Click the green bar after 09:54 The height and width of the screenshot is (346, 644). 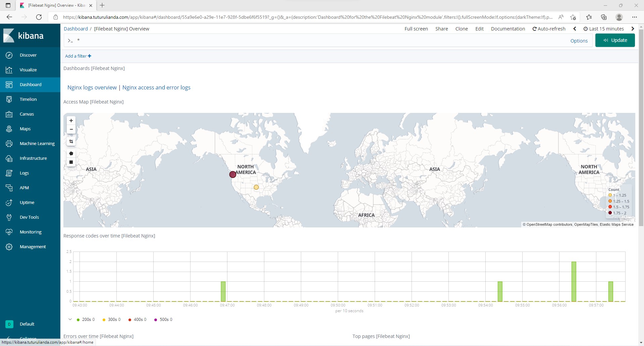click(x=500, y=291)
